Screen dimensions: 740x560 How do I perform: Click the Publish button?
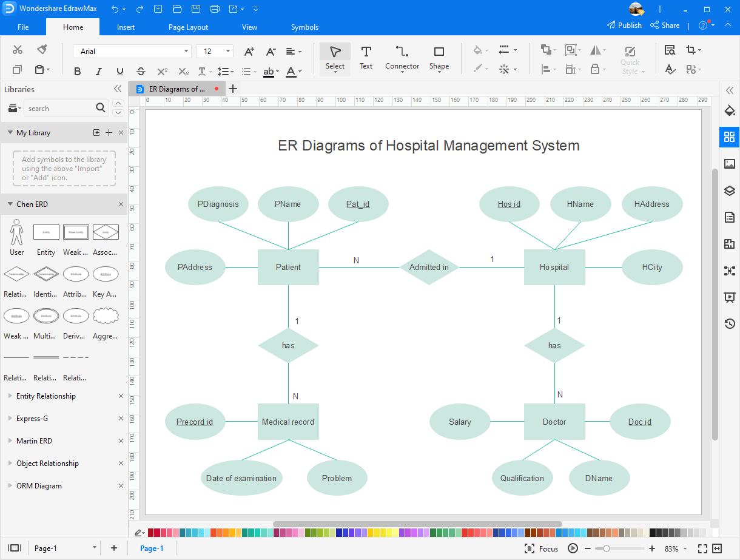[624, 25]
